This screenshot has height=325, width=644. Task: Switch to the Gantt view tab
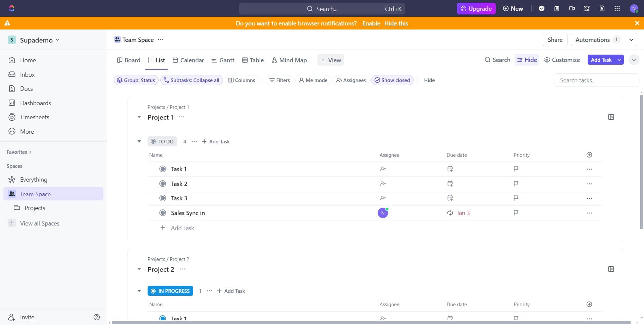(223, 60)
